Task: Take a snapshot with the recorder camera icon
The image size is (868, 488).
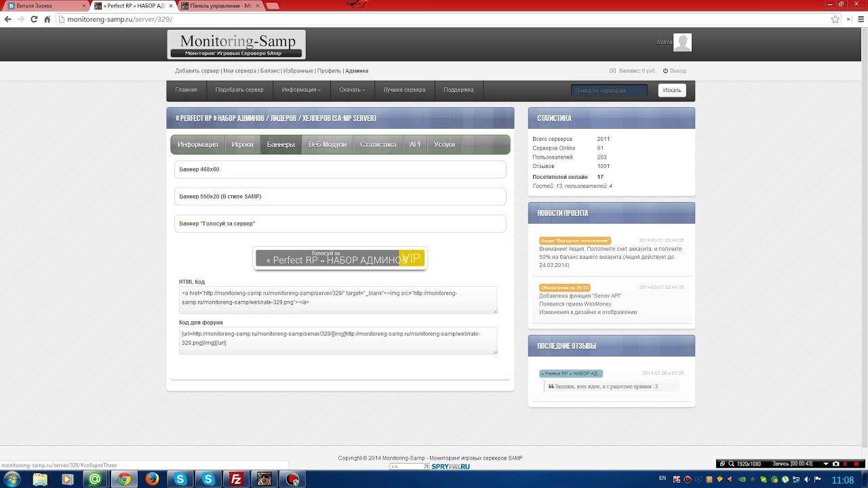Action: point(836,464)
